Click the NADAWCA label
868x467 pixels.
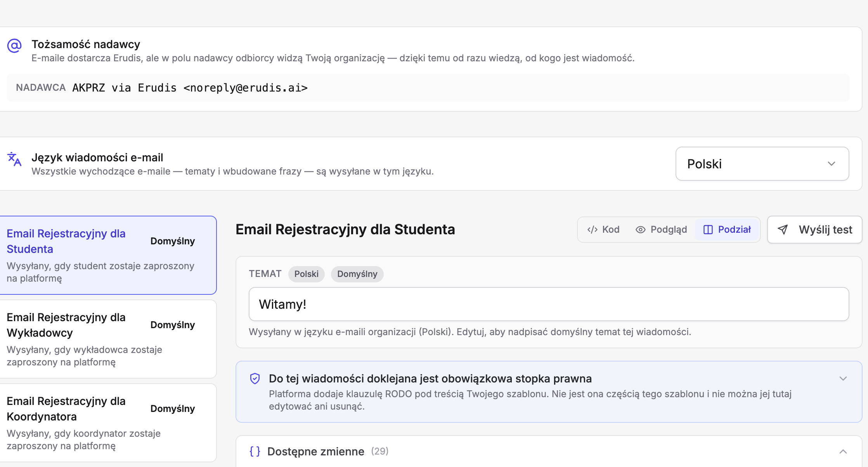(41, 88)
